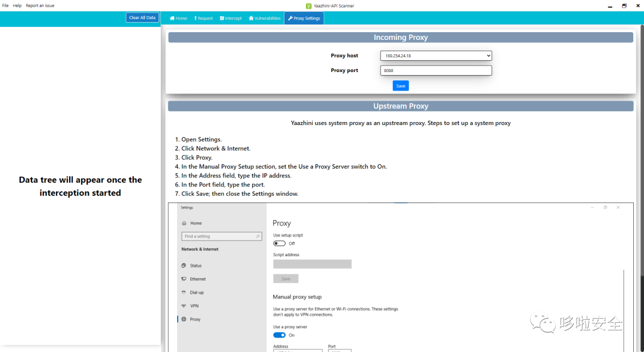Open the Help menu
The width and height of the screenshot is (644, 352).
click(17, 6)
